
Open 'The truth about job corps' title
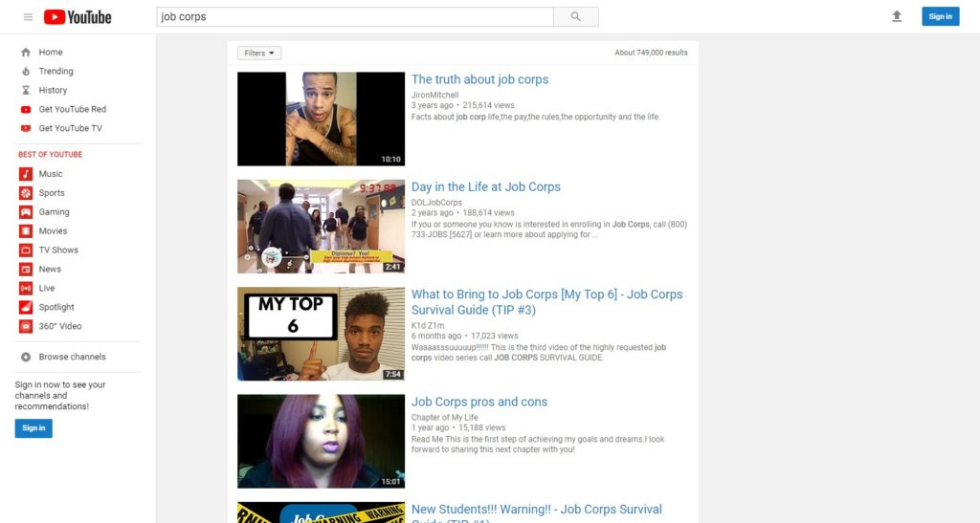(479, 79)
